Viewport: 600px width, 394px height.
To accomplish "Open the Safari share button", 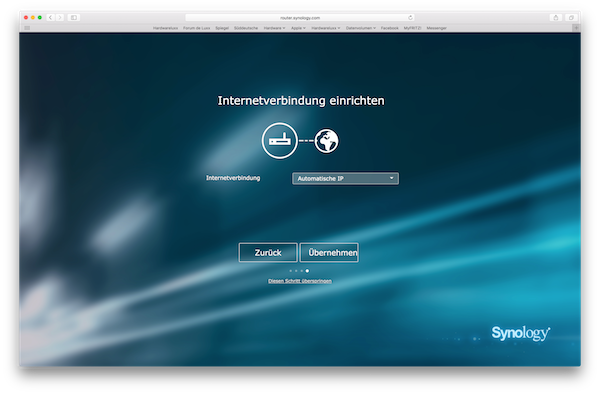I will [556, 18].
